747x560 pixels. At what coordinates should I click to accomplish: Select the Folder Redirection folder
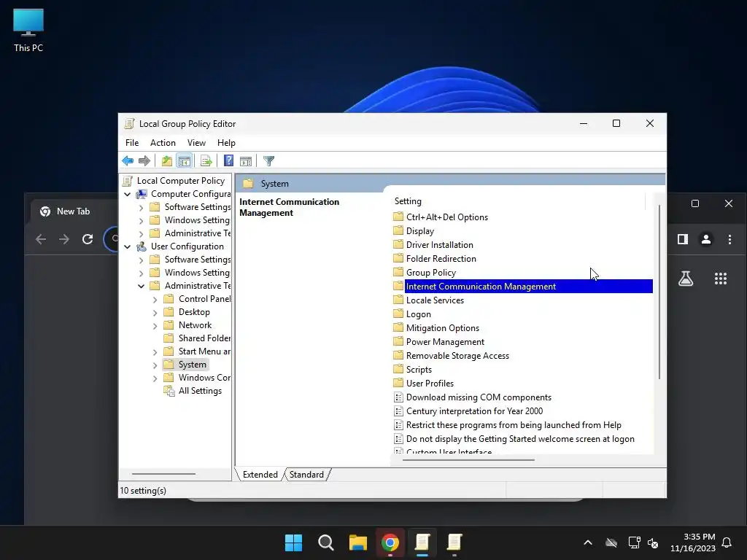coord(441,259)
